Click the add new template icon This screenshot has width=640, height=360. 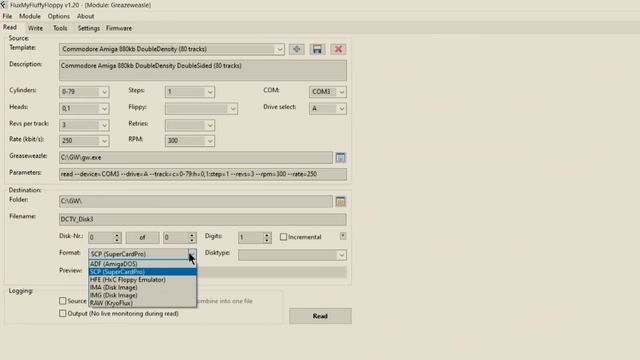(x=297, y=49)
